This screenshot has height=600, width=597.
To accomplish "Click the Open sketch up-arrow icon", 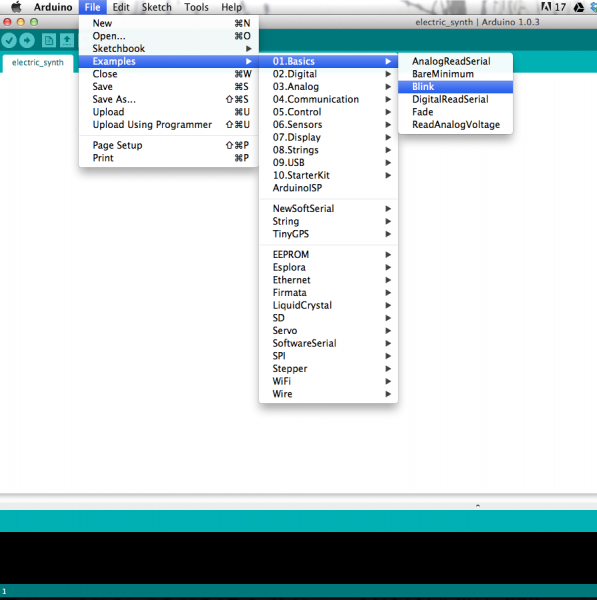I will [67, 40].
